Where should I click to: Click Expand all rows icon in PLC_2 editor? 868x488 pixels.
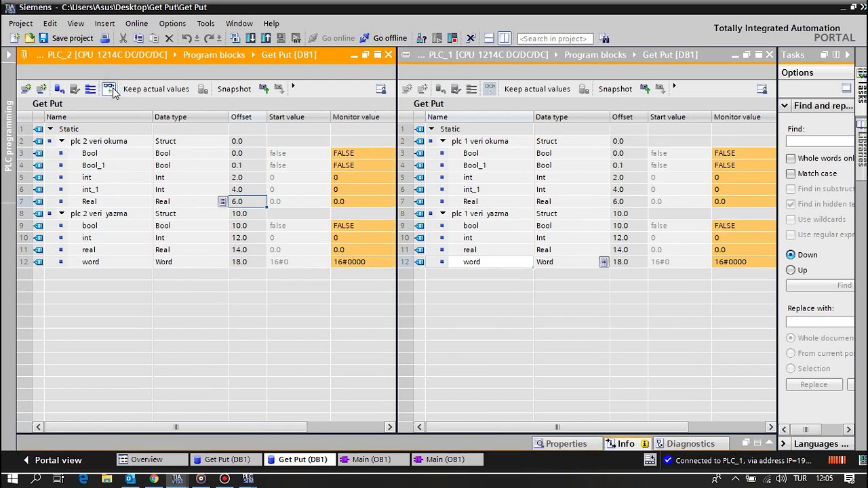(90, 89)
